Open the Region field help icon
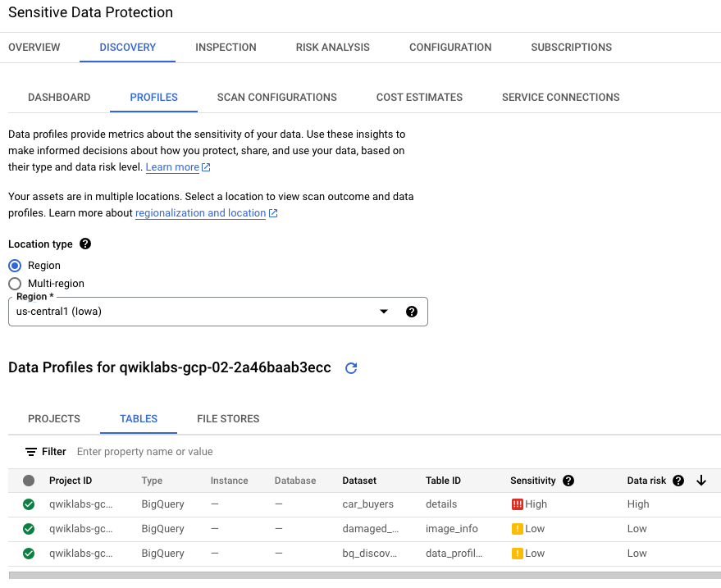The image size is (721, 588). [412, 312]
